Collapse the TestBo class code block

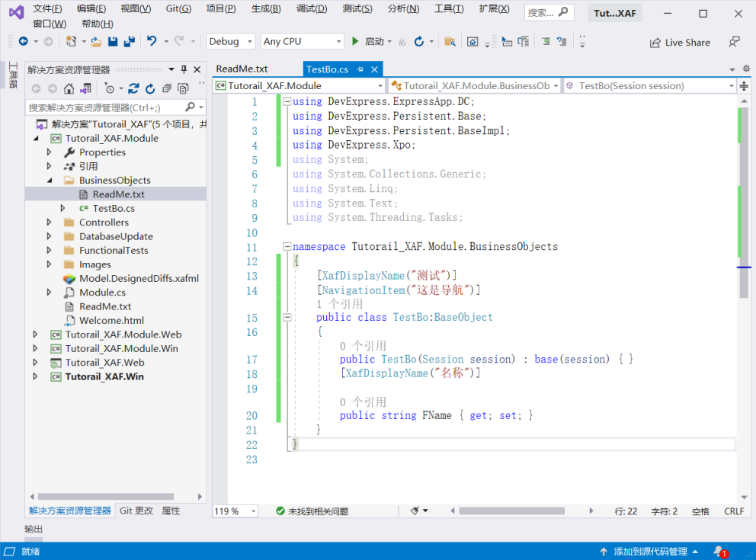coord(287,318)
